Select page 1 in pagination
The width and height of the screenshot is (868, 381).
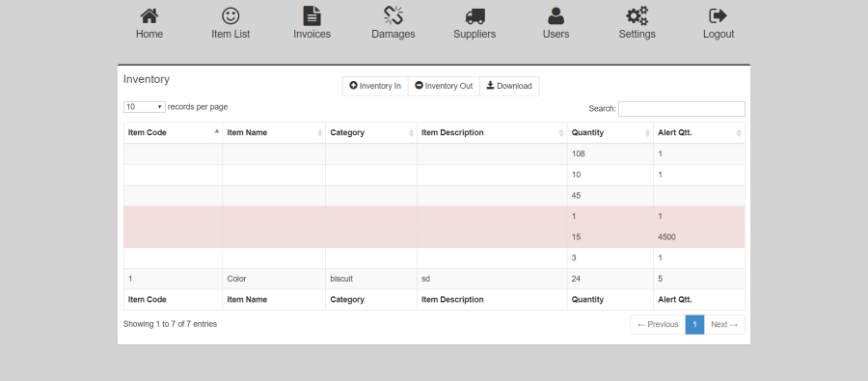(694, 324)
